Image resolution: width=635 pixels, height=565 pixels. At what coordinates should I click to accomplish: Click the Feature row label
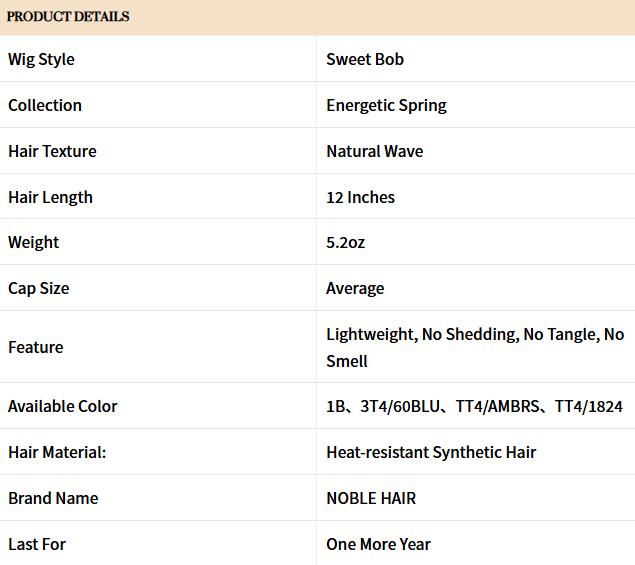(35, 347)
